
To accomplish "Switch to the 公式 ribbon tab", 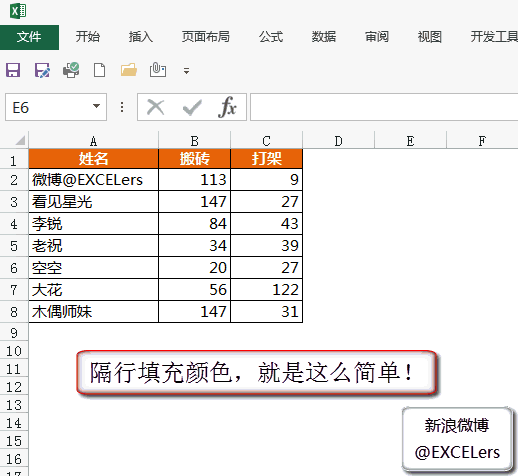I will click(271, 37).
